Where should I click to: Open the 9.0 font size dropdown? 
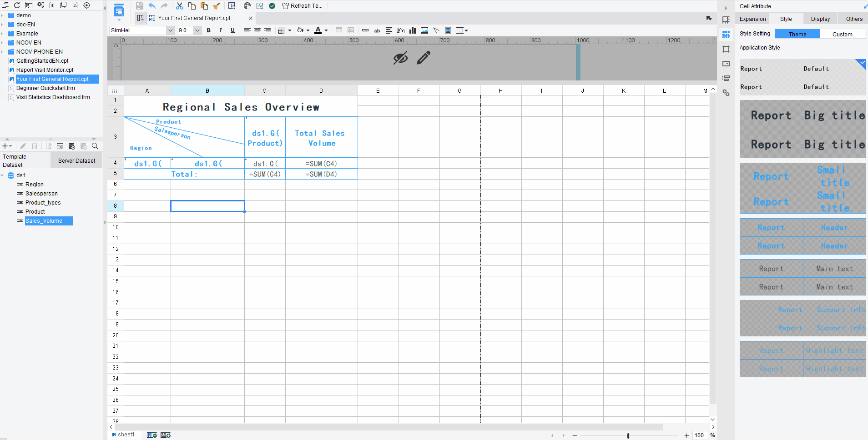tap(197, 30)
